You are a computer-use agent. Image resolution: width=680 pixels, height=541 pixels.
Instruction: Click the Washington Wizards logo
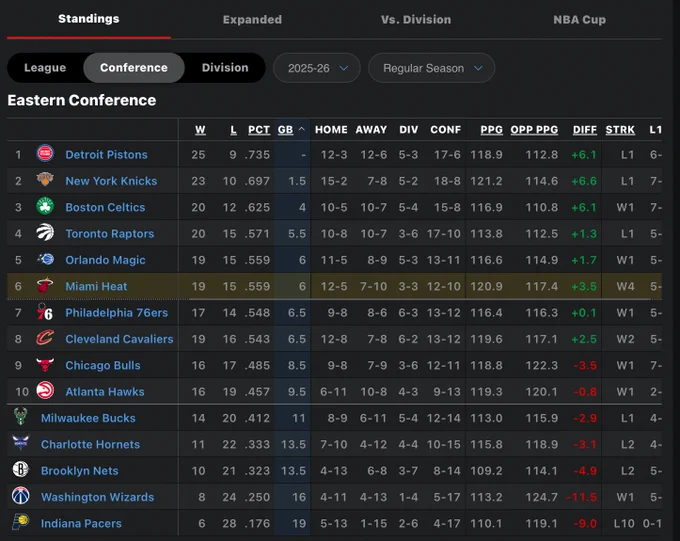click(x=20, y=496)
